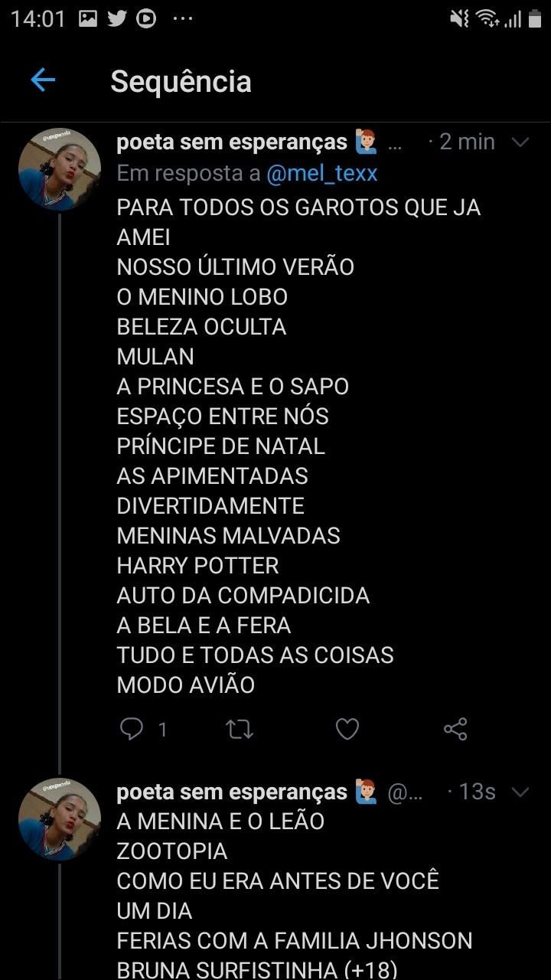Open the first tweet's text body
The height and width of the screenshot is (980, 551).
tap(298, 446)
